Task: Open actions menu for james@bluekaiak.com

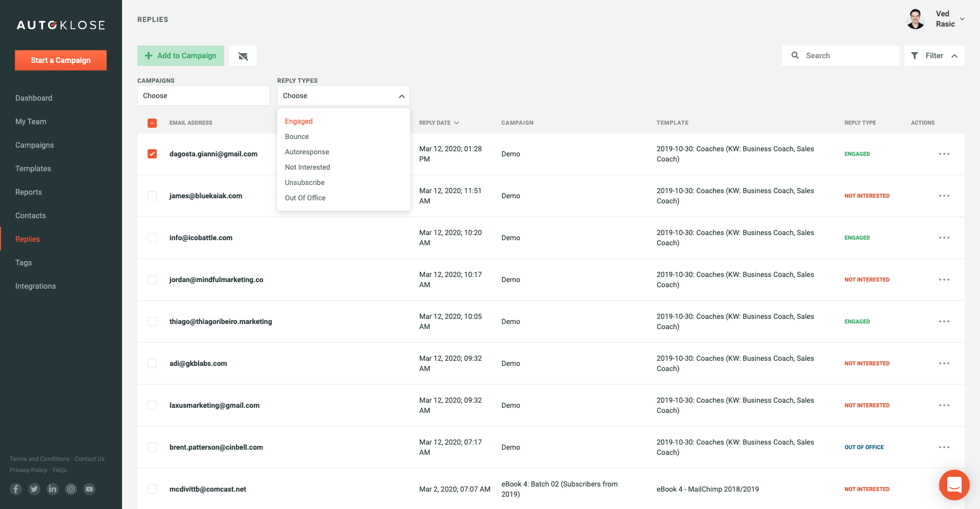Action: pyautogui.click(x=944, y=196)
